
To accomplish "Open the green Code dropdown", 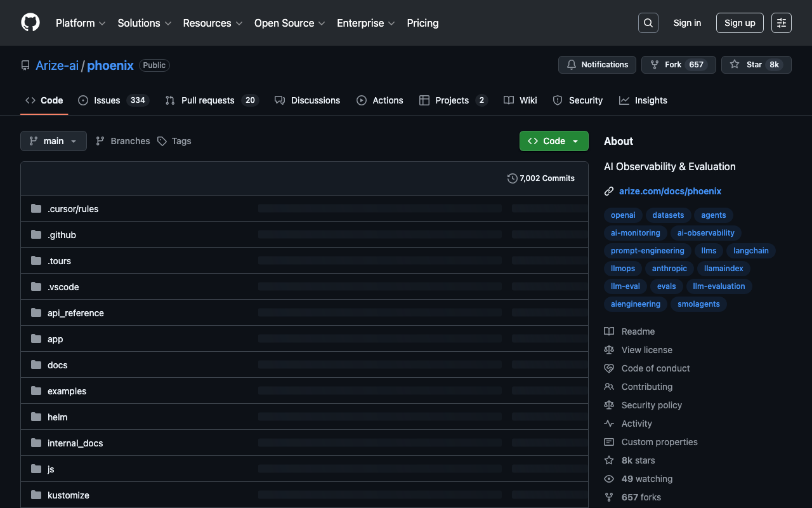I will pyautogui.click(x=554, y=141).
